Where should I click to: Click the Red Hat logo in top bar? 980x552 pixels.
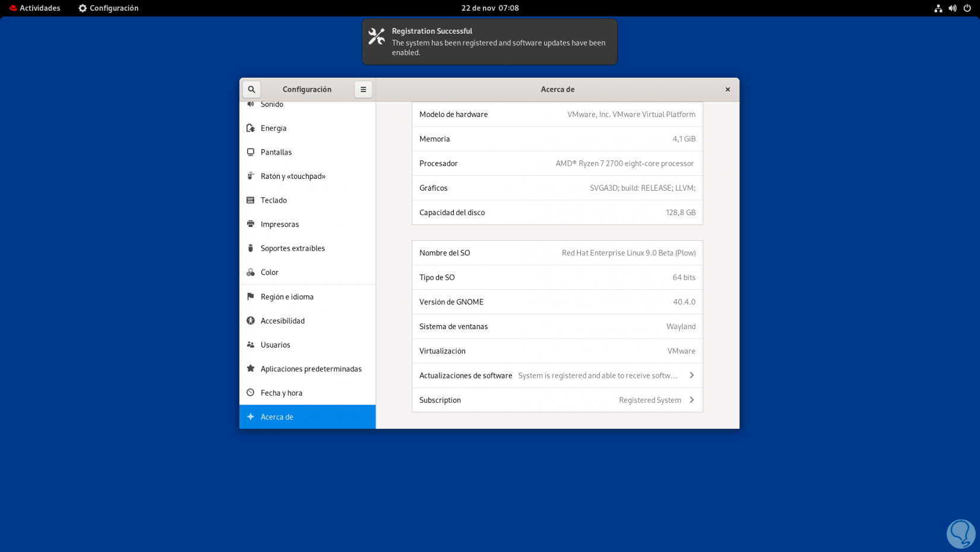coord(13,8)
